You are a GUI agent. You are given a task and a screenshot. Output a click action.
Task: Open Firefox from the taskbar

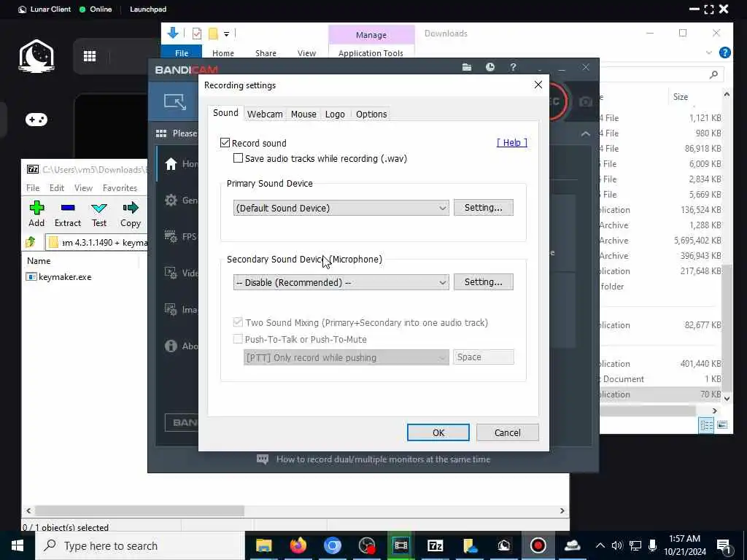point(298,545)
